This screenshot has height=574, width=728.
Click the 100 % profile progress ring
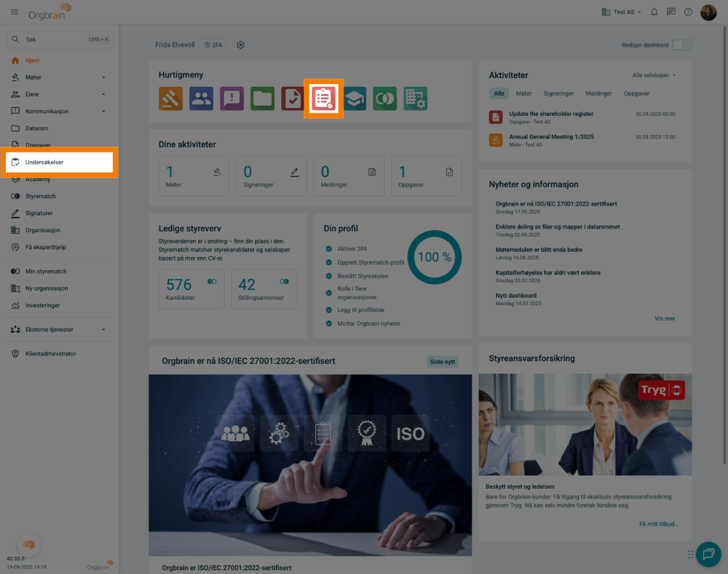(x=434, y=257)
